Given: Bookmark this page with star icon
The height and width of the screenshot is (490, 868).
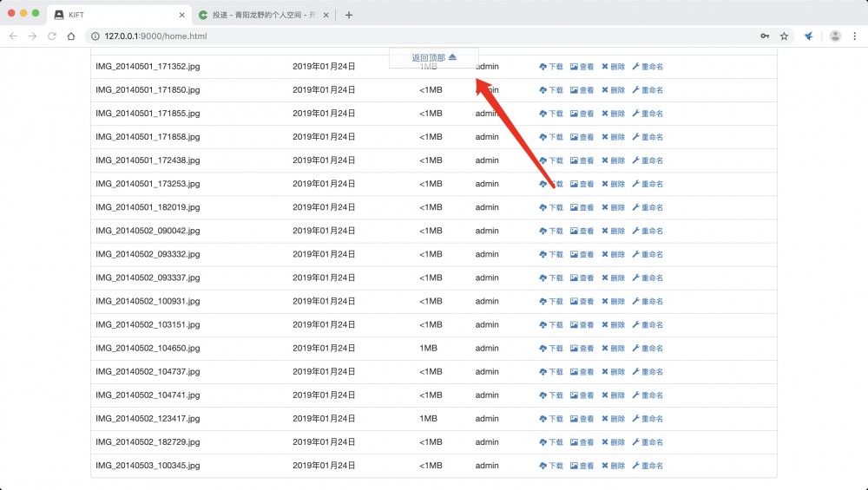Looking at the screenshot, I should pyautogui.click(x=784, y=36).
